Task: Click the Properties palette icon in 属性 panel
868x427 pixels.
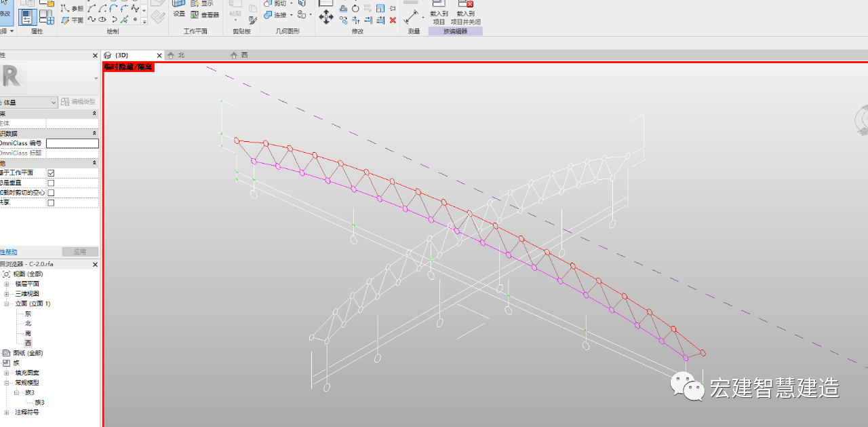Action: (x=27, y=17)
